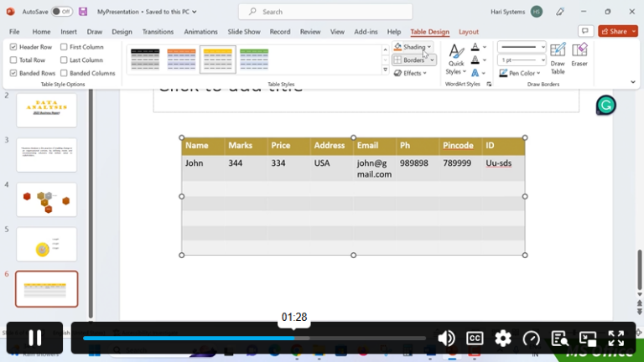Select slide 4 hexagons thumbnail
The height and width of the screenshot is (362, 644).
click(46, 199)
